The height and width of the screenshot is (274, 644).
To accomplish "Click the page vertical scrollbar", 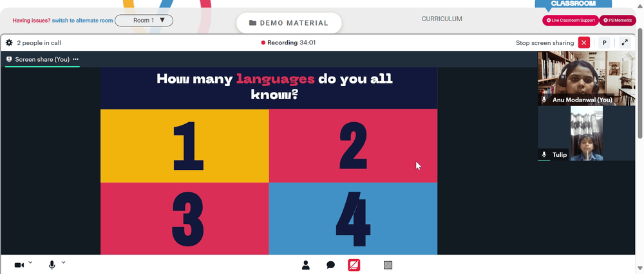I will [640, 82].
